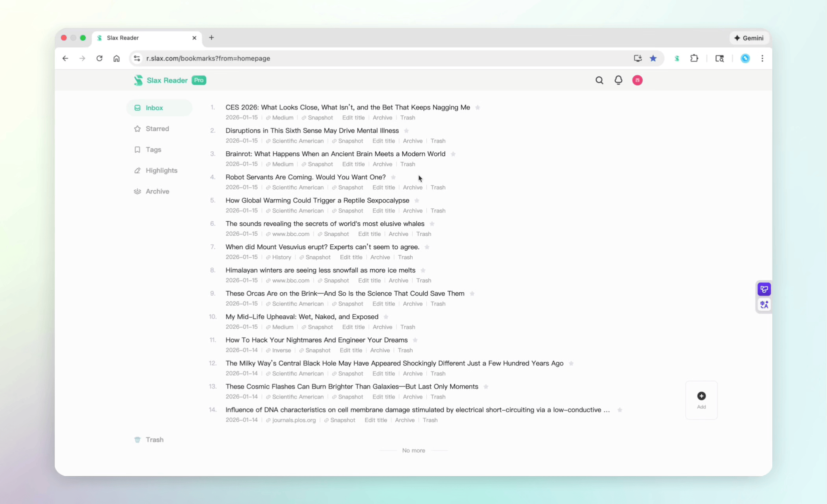Trash the Mount Vesuvius article

click(405, 257)
